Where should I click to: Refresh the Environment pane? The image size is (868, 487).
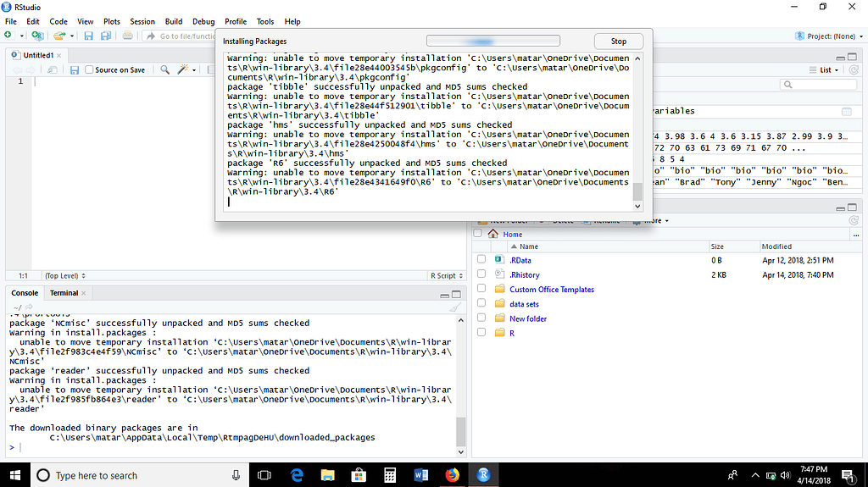point(854,69)
